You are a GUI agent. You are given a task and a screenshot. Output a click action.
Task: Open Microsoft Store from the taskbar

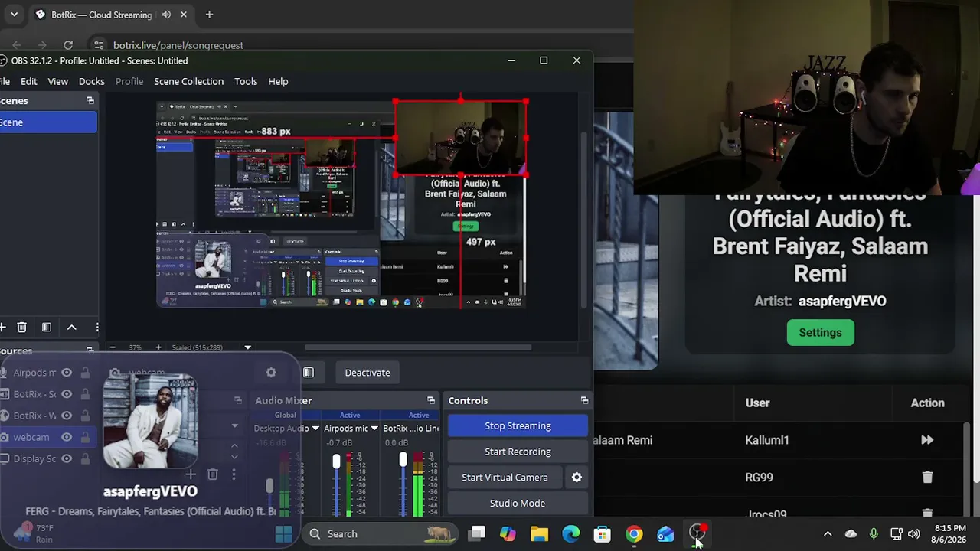click(603, 534)
